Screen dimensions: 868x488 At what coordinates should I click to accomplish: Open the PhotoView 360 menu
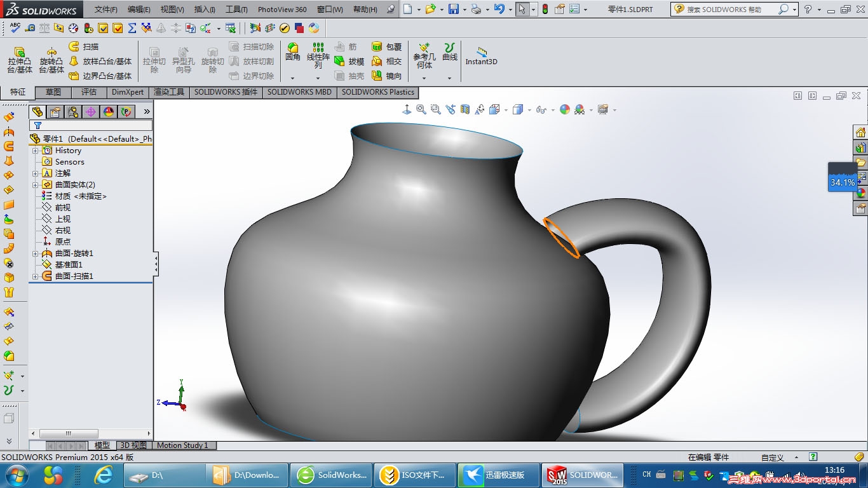click(282, 10)
